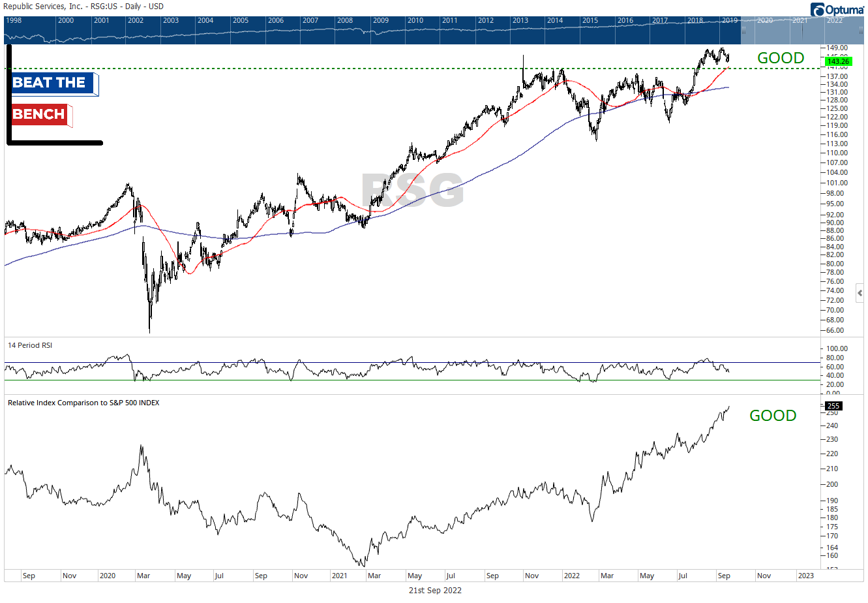Select the green RSI oversold horizontal line
This screenshot has width=868, height=603.
tap(411, 380)
